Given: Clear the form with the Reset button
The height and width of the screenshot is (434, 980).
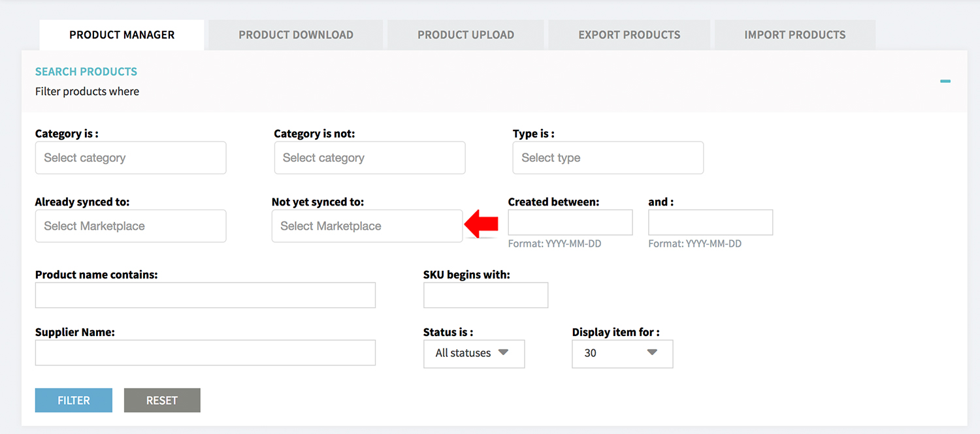Looking at the screenshot, I should [x=162, y=401].
